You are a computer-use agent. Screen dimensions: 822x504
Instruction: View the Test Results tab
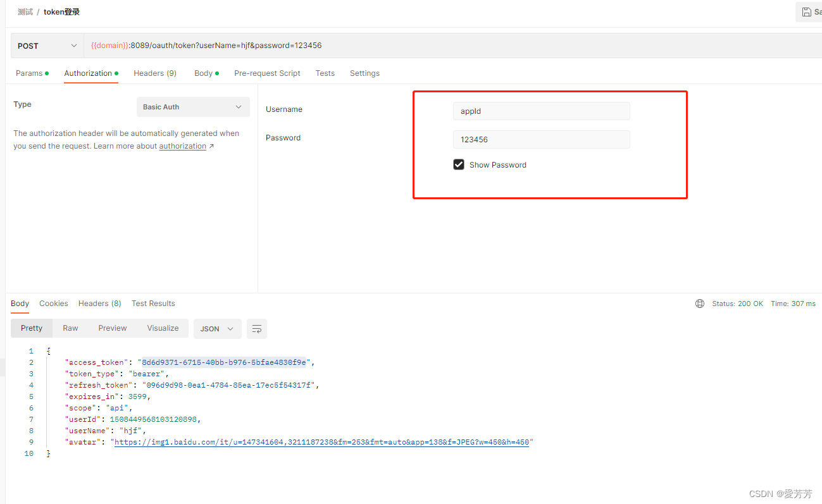pyautogui.click(x=153, y=303)
